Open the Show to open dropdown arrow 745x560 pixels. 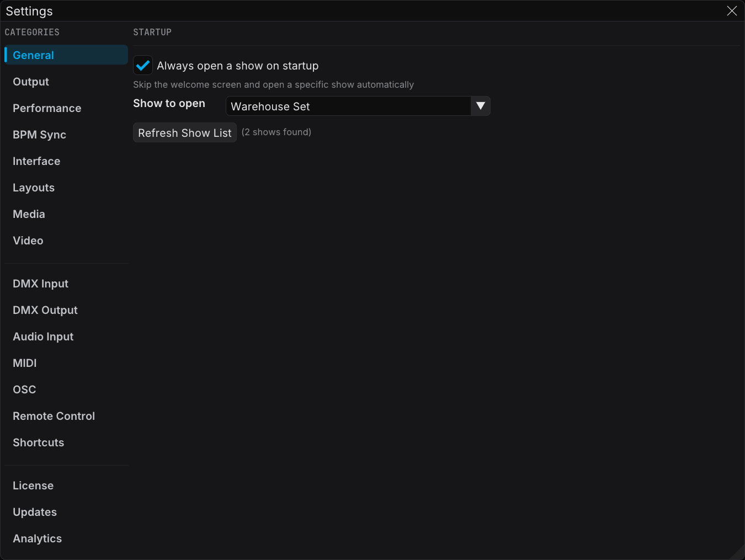click(x=481, y=106)
